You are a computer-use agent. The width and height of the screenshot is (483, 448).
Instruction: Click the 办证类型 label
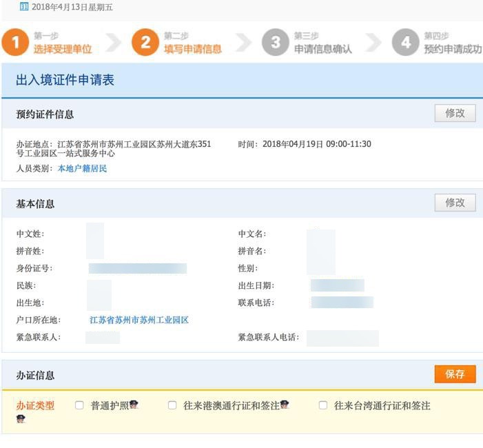35,405
